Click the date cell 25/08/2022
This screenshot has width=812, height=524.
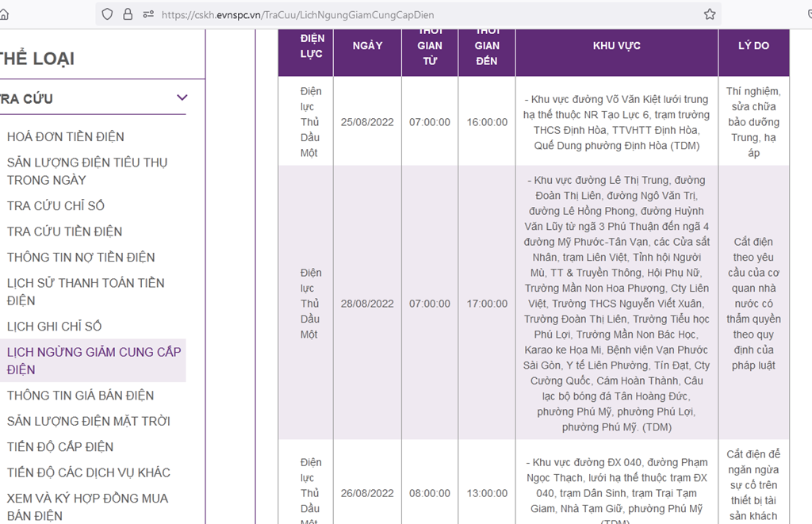coord(367,122)
